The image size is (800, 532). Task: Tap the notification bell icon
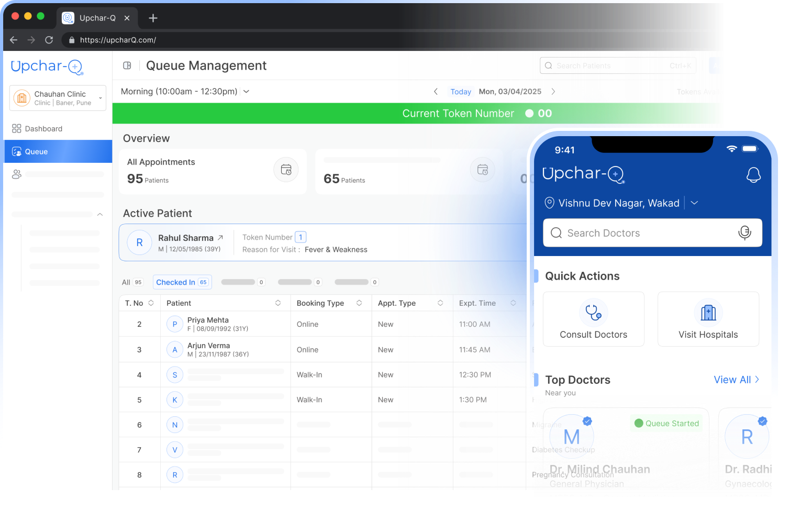(753, 175)
